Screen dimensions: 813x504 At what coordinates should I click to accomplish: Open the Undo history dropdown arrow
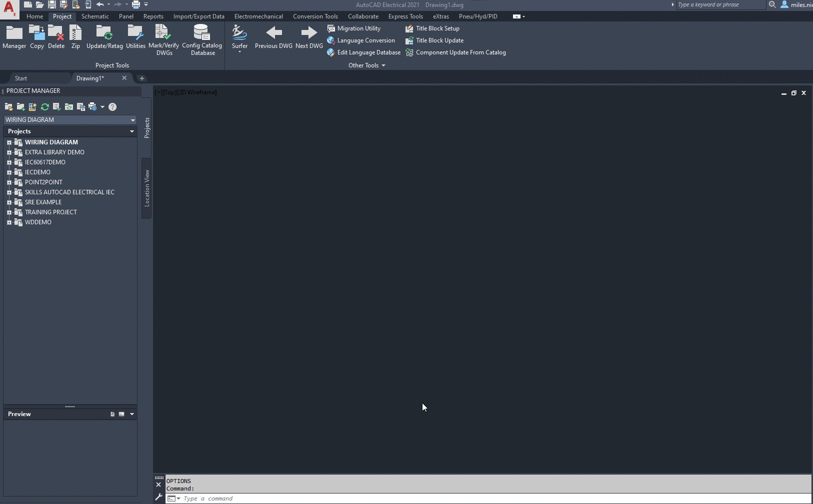[108, 4]
